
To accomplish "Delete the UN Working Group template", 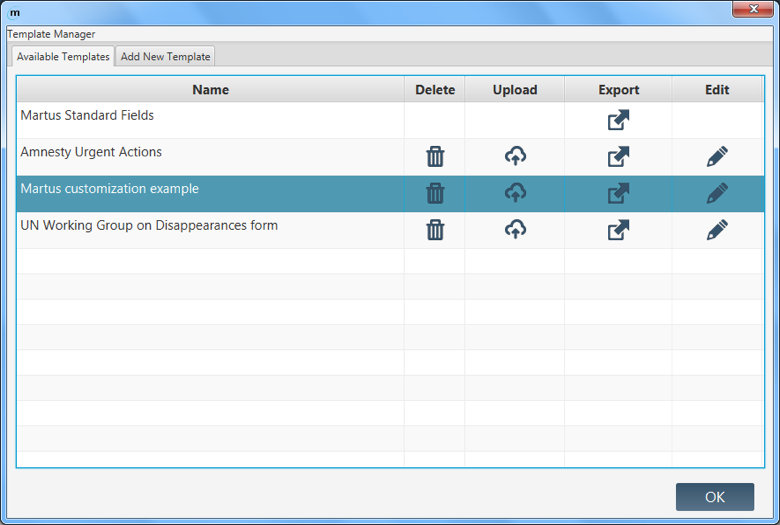I will pos(435,230).
